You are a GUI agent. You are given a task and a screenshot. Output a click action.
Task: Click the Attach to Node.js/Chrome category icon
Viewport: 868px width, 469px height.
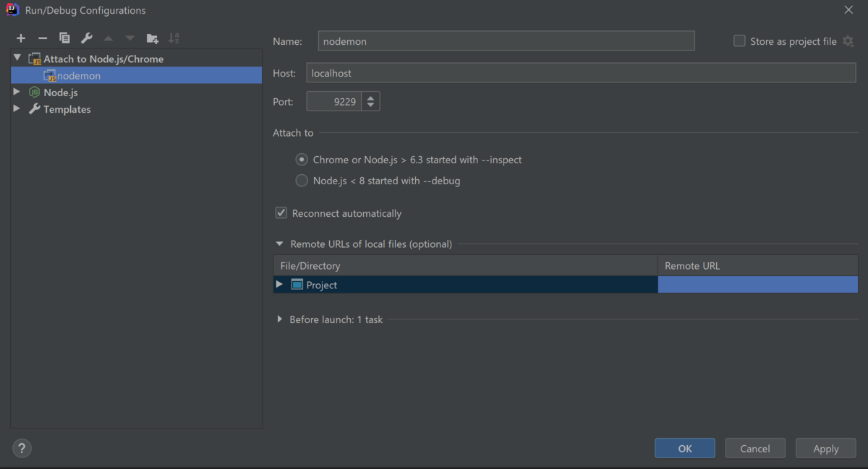click(35, 59)
